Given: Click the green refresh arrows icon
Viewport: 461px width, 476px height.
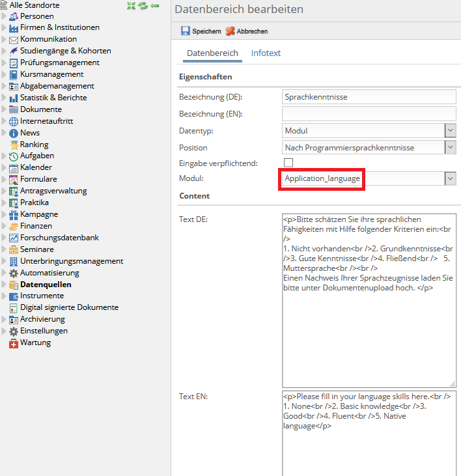Looking at the screenshot, I should click(x=143, y=5).
